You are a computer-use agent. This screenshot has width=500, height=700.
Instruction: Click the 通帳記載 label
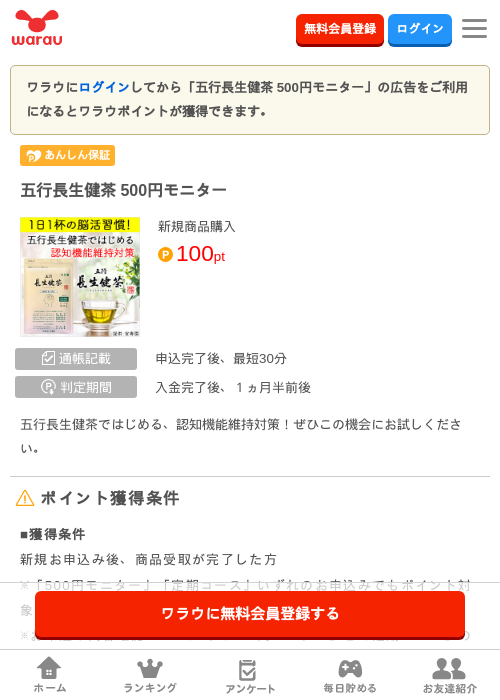(x=76, y=358)
